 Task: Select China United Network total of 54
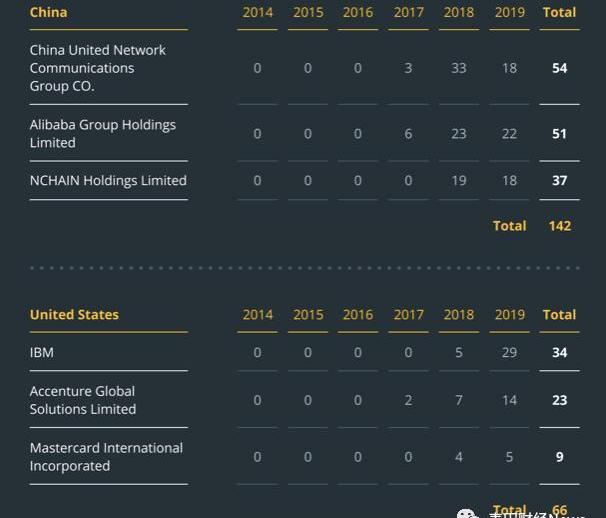coord(559,68)
